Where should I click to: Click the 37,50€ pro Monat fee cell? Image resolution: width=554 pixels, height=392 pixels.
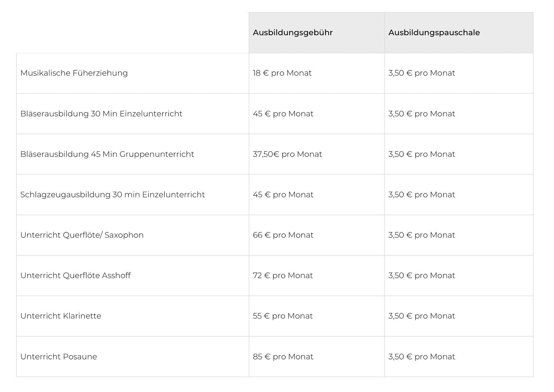[316, 154]
